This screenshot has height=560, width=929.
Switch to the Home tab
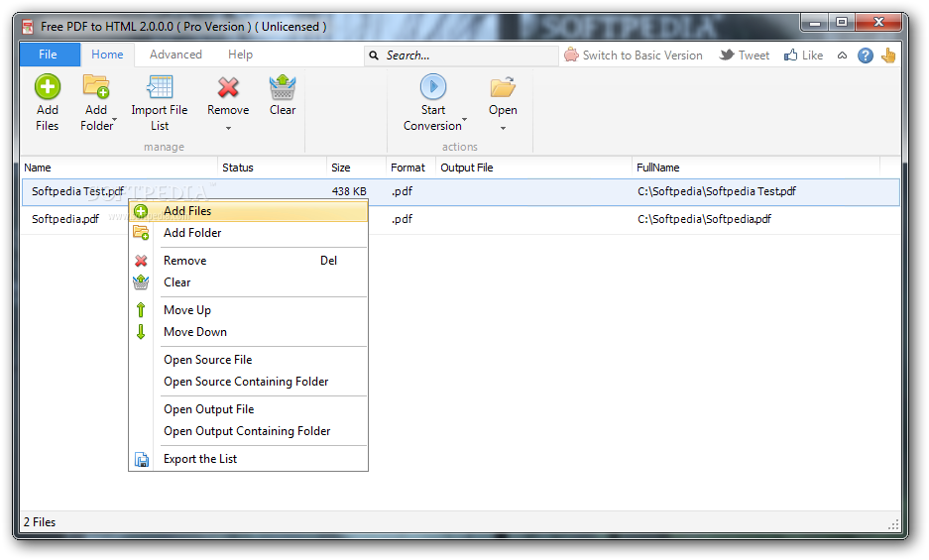107,55
